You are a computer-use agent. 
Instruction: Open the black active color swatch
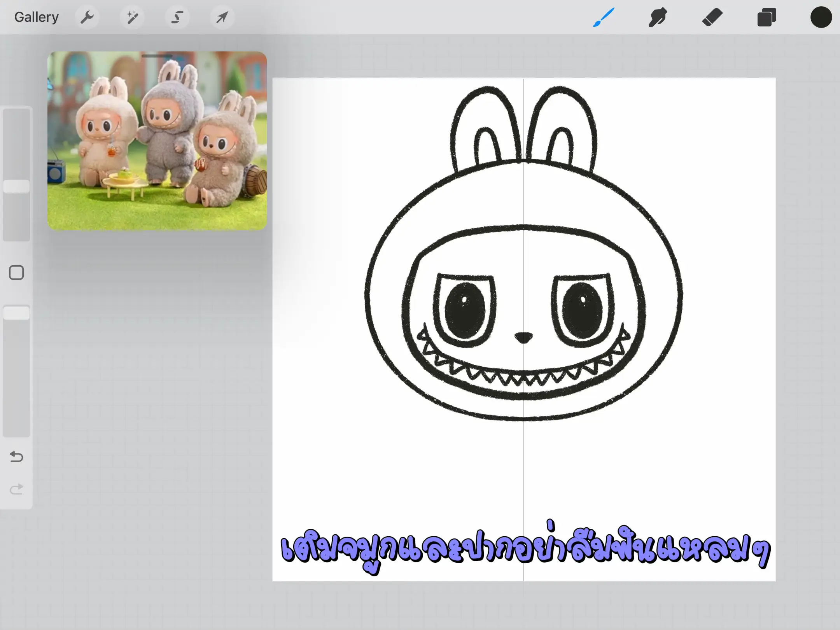[821, 17]
